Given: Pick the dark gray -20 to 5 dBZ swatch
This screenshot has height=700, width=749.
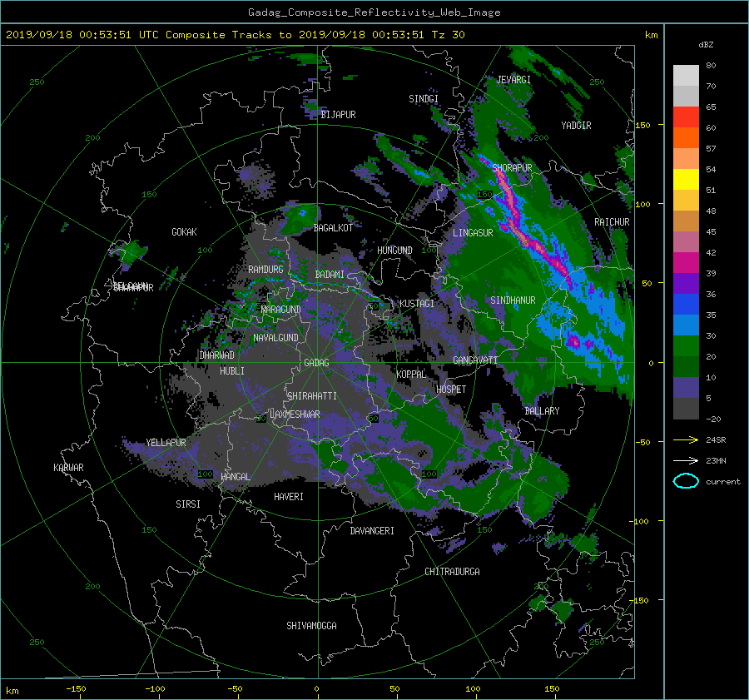Looking at the screenshot, I should (686, 409).
